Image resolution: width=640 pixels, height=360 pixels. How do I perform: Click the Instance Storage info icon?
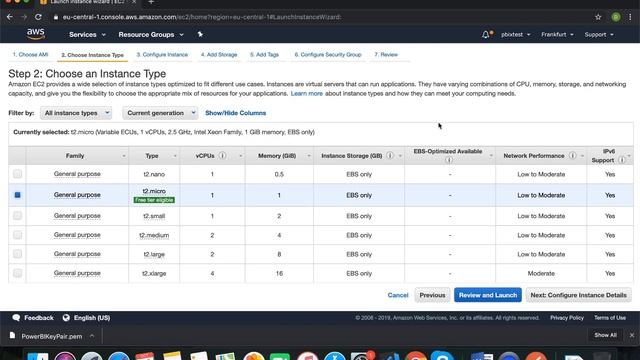point(390,156)
